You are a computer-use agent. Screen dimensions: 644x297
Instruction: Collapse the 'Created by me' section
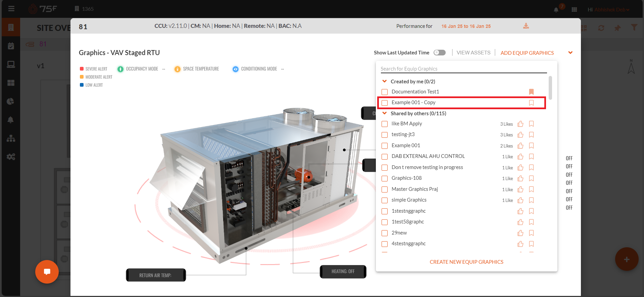click(x=385, y=81)
